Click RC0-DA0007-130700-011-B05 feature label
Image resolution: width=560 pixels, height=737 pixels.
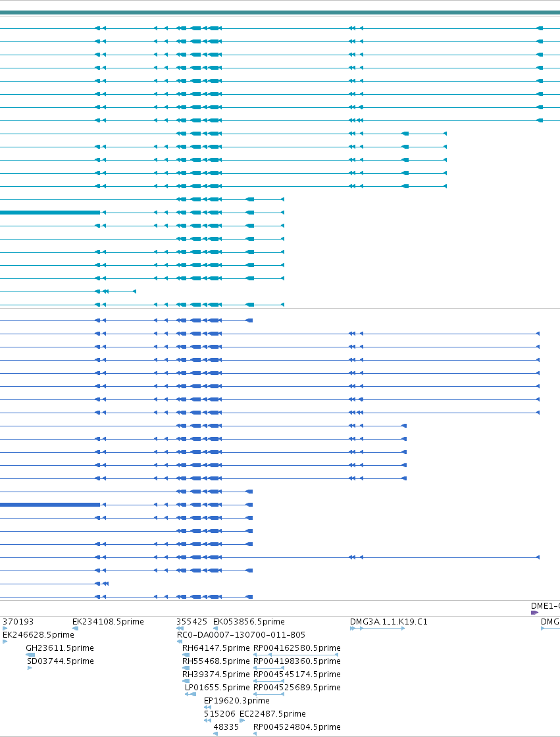241,634
